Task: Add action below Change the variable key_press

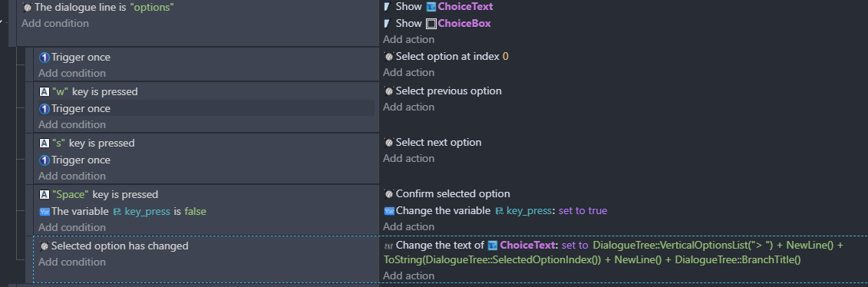Action: click(x=408, y=226)
